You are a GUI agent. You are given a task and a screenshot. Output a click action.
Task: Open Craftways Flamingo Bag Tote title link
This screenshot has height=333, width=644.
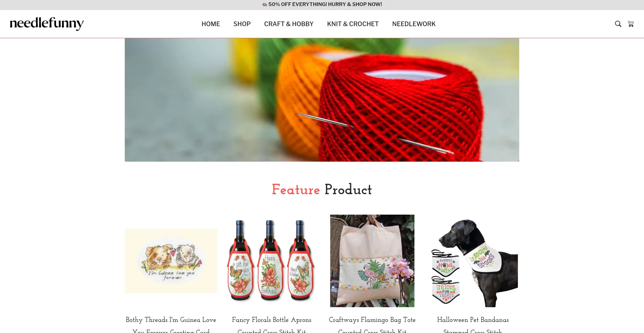(372, 325)
